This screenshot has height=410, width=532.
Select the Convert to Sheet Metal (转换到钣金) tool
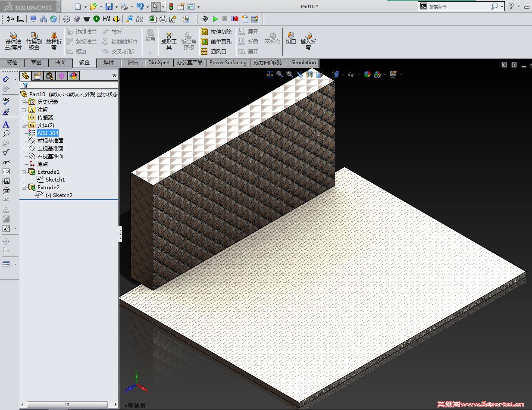click(x=34, y=41)
